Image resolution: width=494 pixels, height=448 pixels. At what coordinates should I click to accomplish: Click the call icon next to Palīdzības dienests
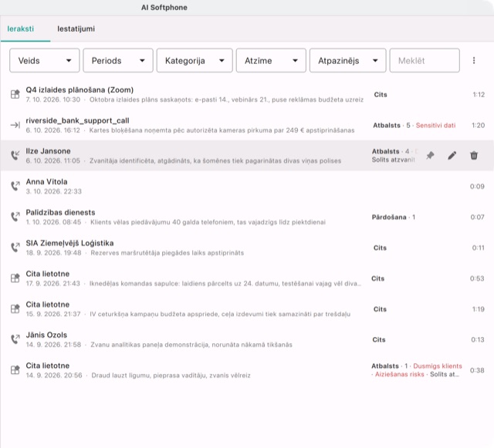[15, 217]
